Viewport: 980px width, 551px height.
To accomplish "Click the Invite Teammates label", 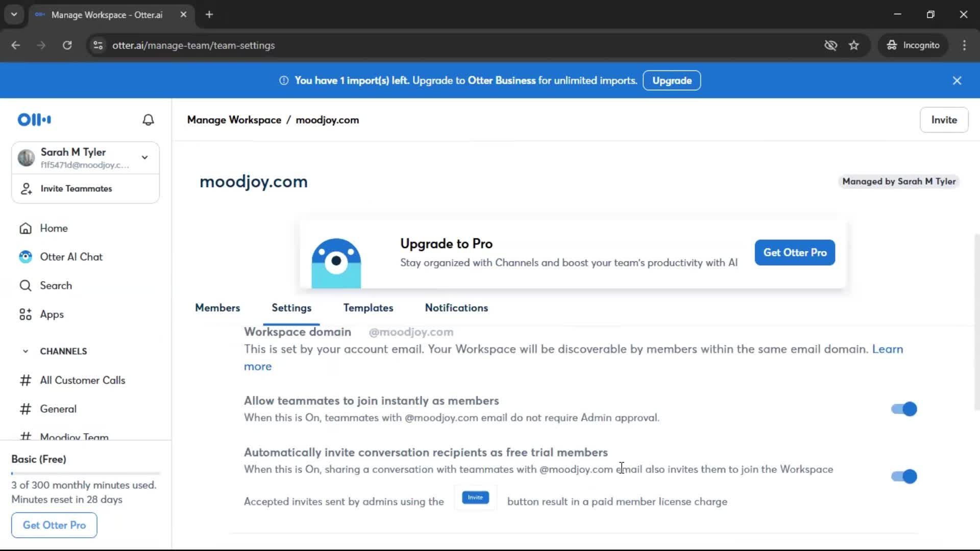I will (x=76, y=189).
